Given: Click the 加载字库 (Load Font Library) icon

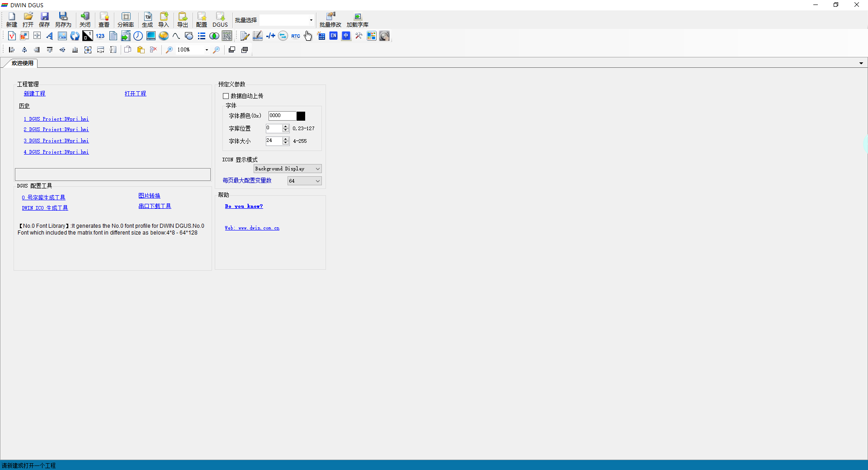Looking at the screenshot, I should (x=358, y=20).
